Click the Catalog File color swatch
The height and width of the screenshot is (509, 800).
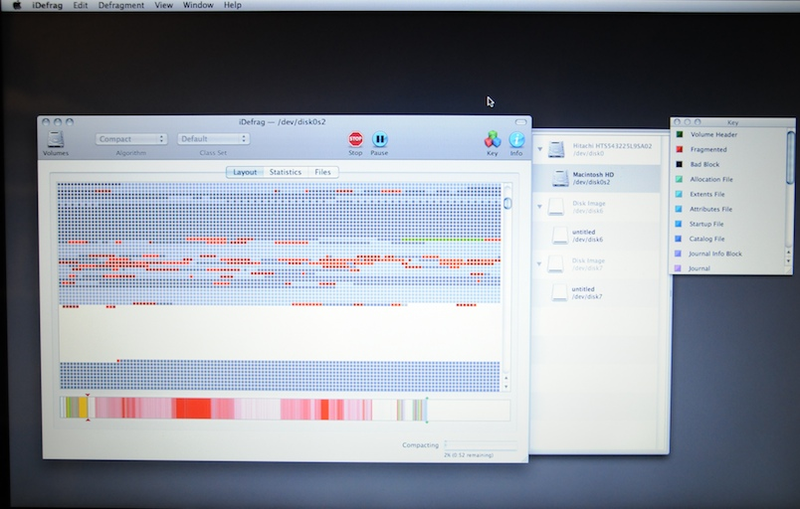678,238
